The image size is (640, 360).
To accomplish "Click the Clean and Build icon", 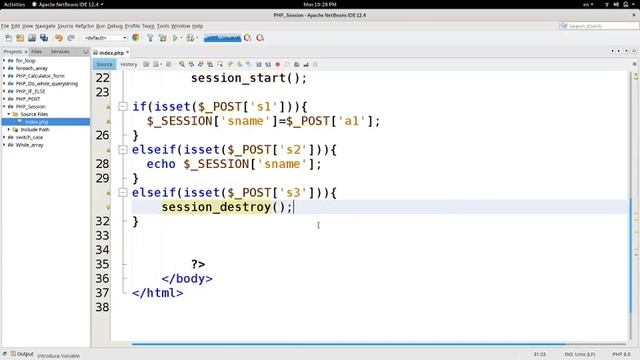I will pyautogui.click(x=163, y=38).
